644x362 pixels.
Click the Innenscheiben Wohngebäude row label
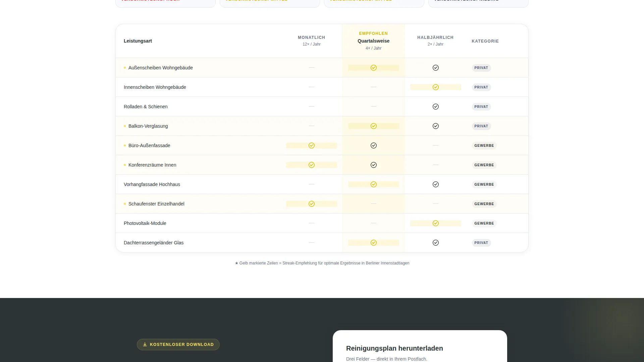(155, 87)
